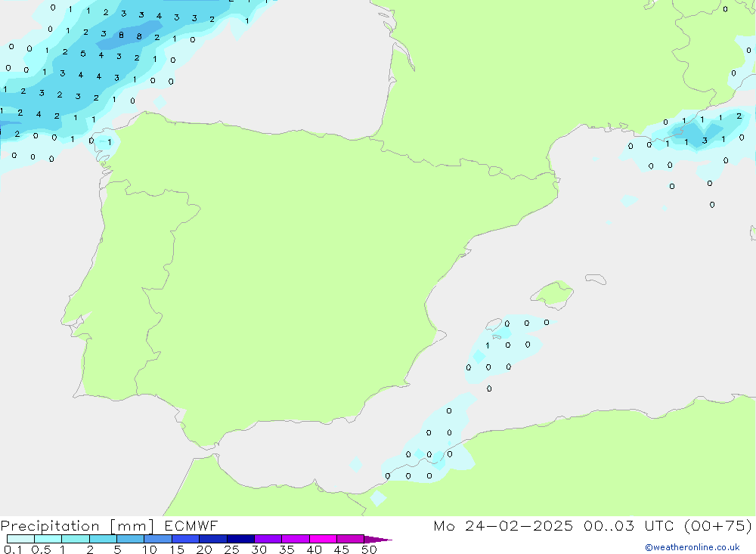Pick the 30 to 35 purple legend swatch
The image size is (756, 554).
(268, 539)
